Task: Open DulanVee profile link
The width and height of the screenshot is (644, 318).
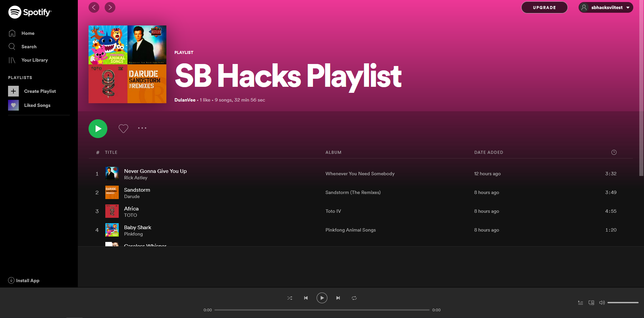Action: pyautogui.click(x=185, y=100)
